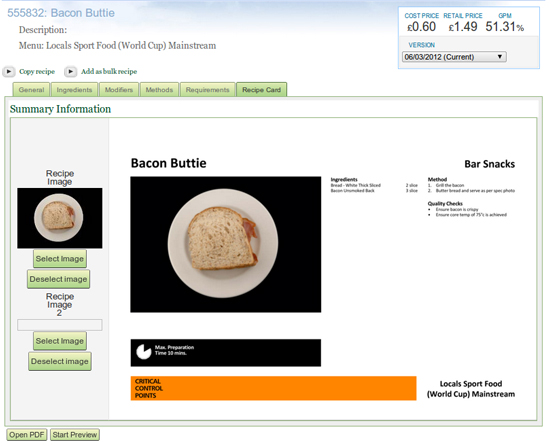
Task: Click Deselect image for Recipe Image 2
Action: tap(60, 361)
